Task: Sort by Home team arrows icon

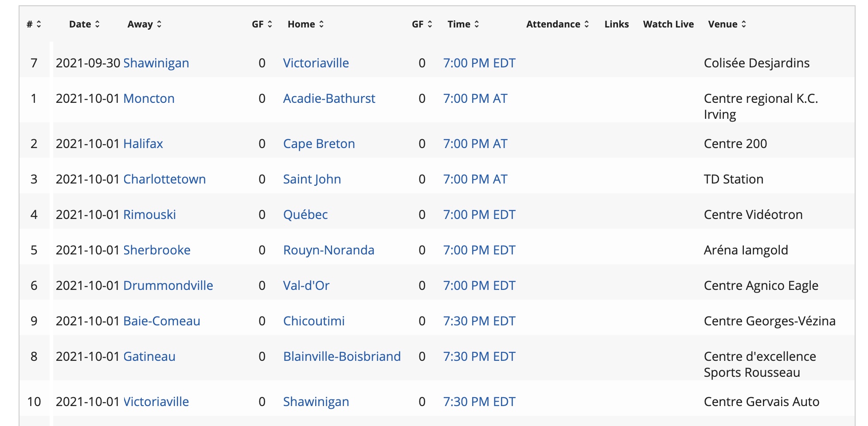Action: click(321, 24)
